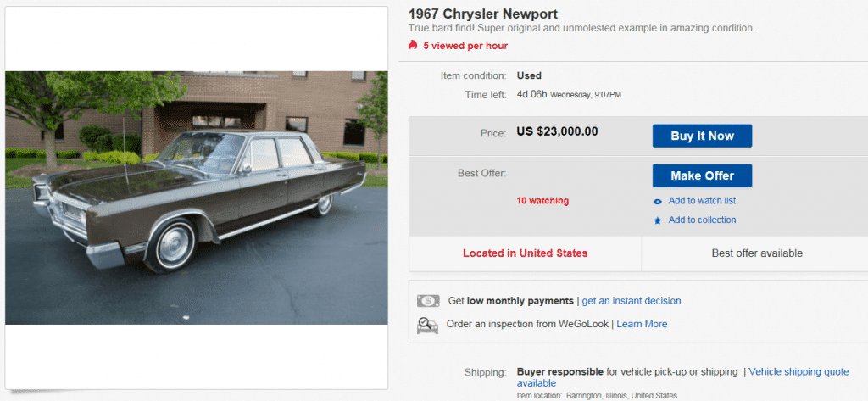Select the Best offer available cell
This screenshot has width=868, height=401.
click(x=757, y=253)
